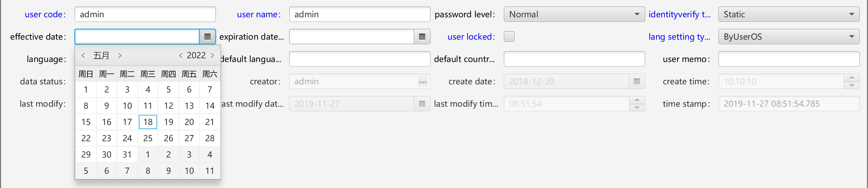Expand the password level Normal dropdown
868x188 pixels.
click(x=574, y=14)
